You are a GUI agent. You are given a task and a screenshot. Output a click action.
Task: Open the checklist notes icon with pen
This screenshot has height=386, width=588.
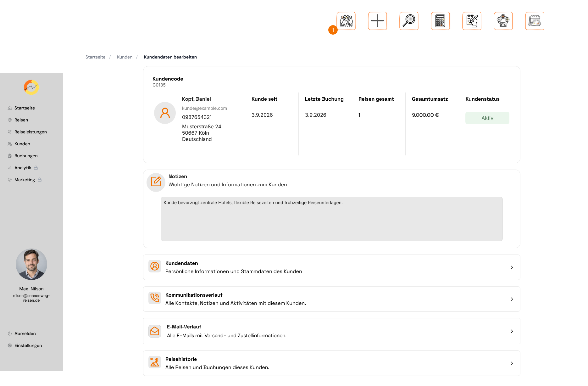click(472, 21)
